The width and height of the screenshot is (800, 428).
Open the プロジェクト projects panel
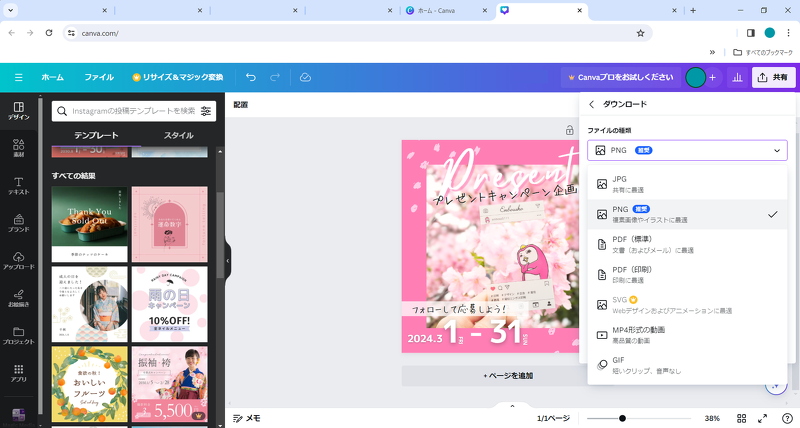tap(18, 335)
